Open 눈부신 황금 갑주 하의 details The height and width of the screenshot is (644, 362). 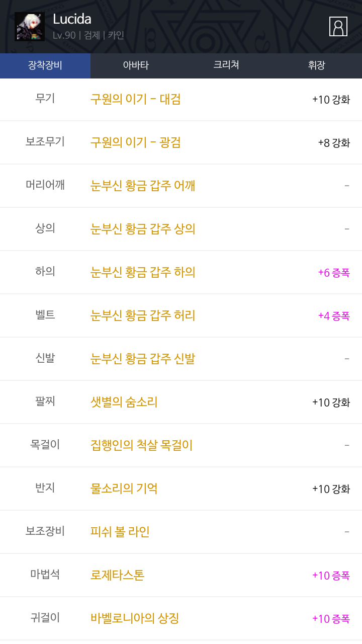tap(143, 272)
